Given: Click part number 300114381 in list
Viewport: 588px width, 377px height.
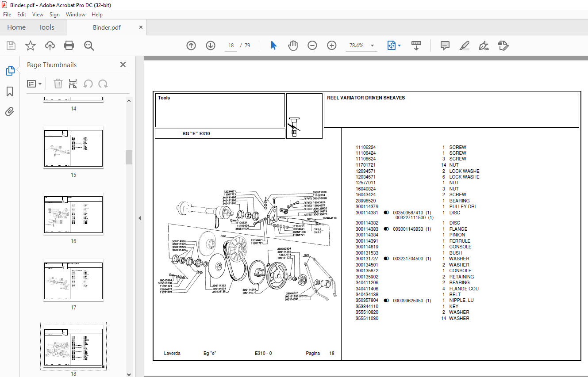Looking at the screenshot, I should click(367, 213).
